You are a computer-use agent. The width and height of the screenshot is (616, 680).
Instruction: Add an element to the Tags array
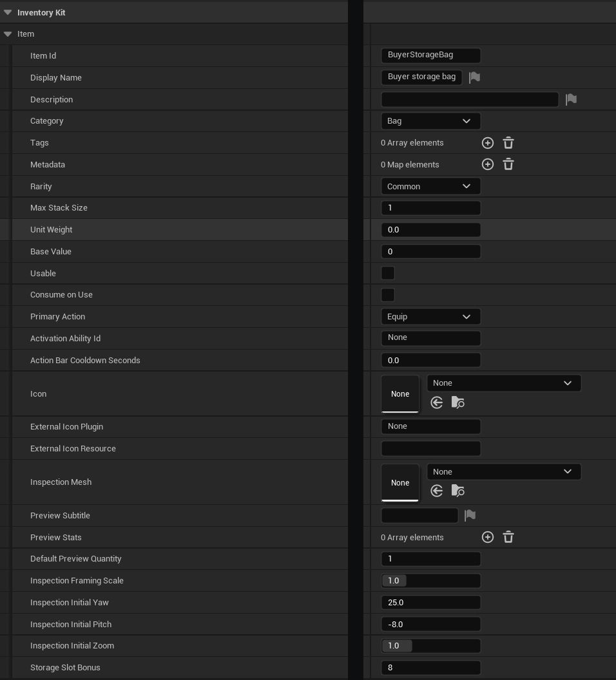[488, 143]
